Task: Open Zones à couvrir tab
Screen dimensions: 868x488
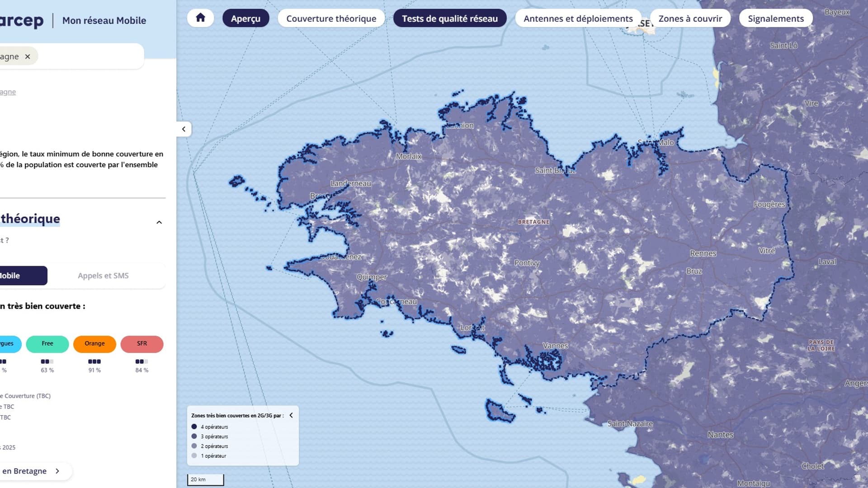Action: pos(690,18)
